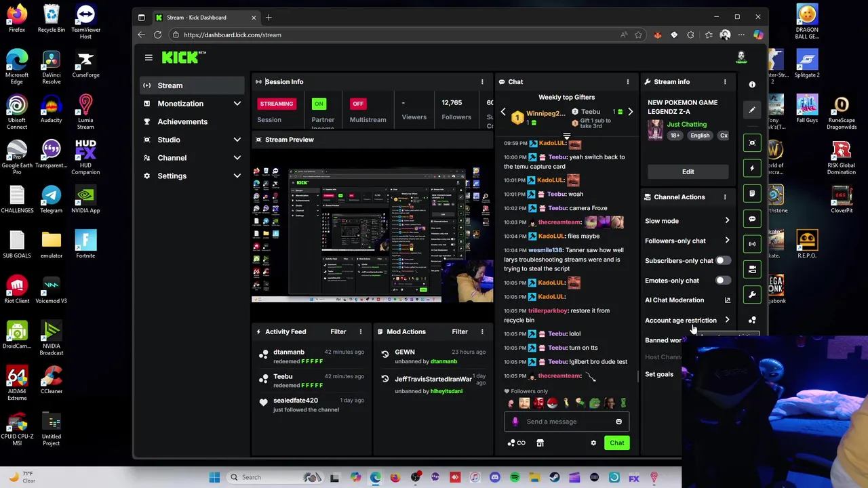Screen dimensions: 868x488
Task: Open Discord from the taskbar
Action: [x=495, y=478]
